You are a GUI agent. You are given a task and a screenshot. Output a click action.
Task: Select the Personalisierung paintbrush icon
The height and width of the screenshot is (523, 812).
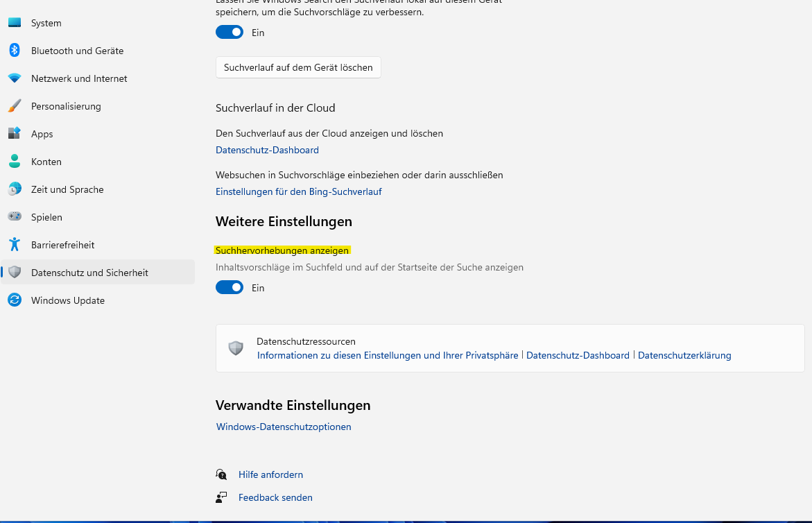pos(15,105)
